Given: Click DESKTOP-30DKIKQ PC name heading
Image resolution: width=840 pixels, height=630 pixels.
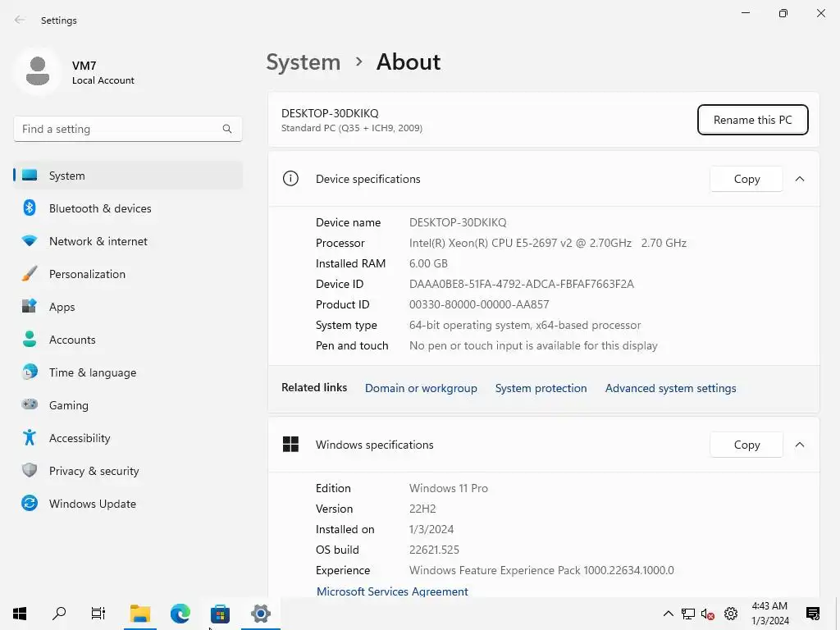Looking at the screenshot, I should click(x=330, y=113).
